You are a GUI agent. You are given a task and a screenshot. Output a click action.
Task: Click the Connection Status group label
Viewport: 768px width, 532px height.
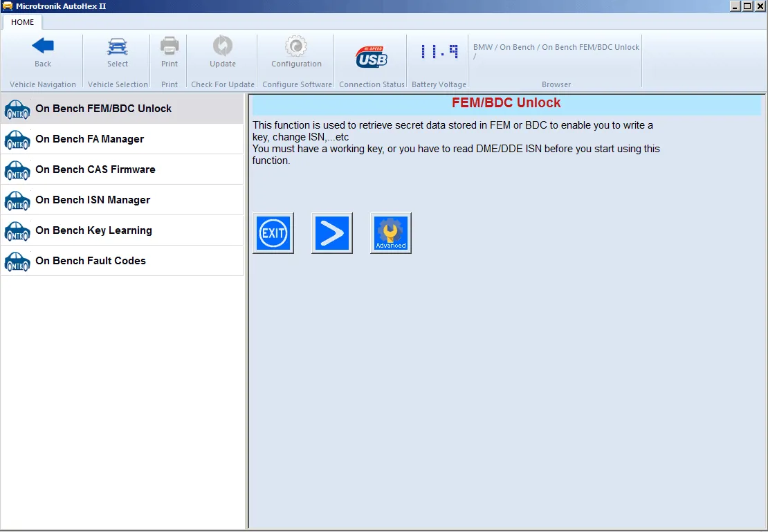tap(372, 84)
